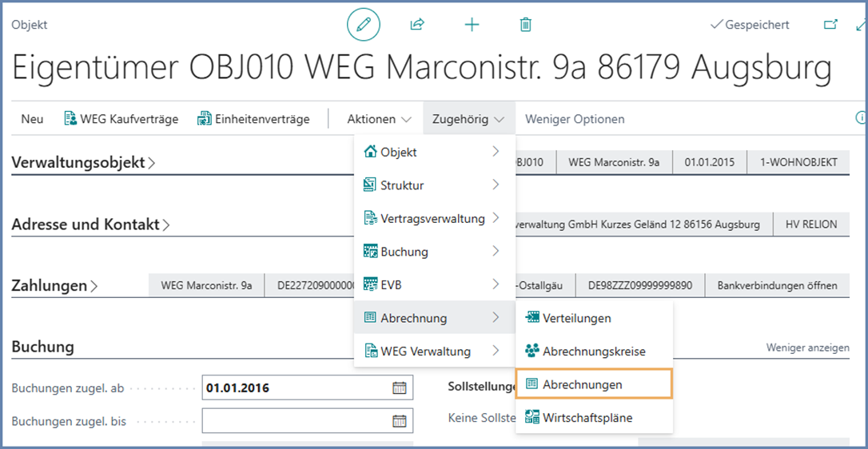Click Weniger Optionen
This screenshot has width=868, height=449.
tap(575, 119)
